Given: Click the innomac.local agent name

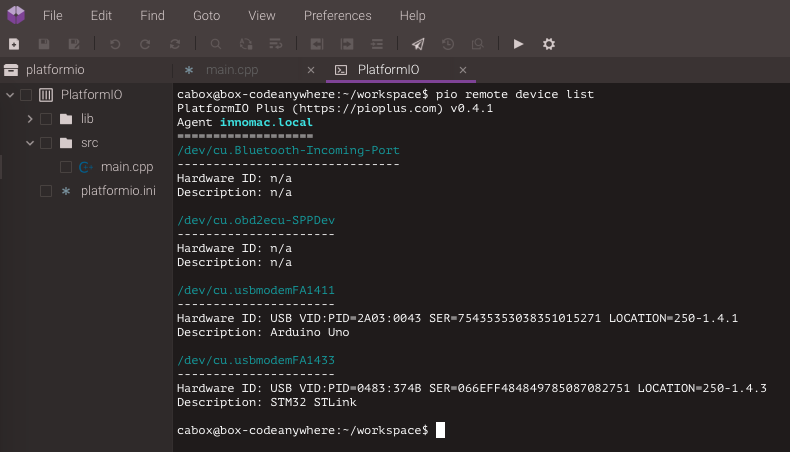Looking at the screenshot, I should (266, 122).
